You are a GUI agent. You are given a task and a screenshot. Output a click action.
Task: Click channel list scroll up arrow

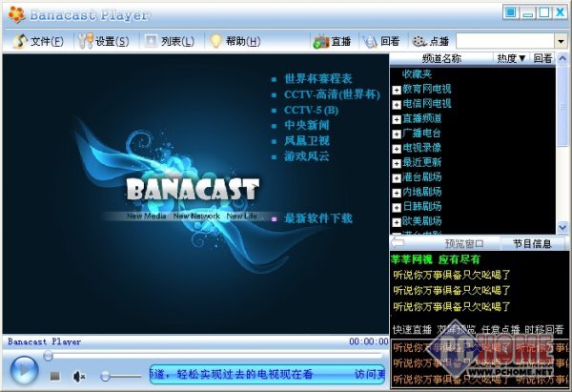562,59
